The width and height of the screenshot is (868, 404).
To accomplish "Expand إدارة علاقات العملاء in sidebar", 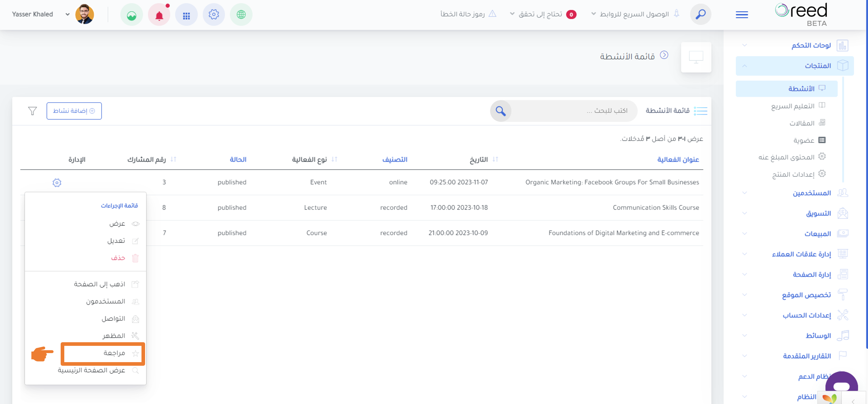I will (794, 254).
